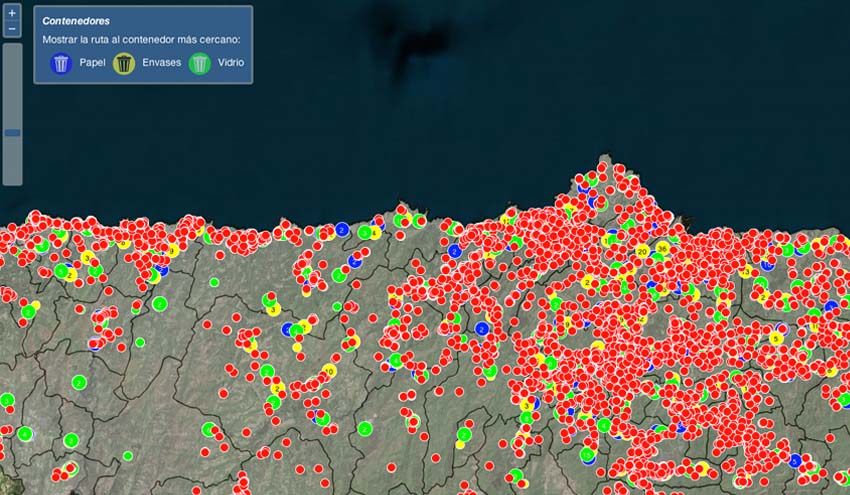Click yellow cluster 4 beside the green 3 cluster
Screen dimensions: 850x495
(375, 232)
